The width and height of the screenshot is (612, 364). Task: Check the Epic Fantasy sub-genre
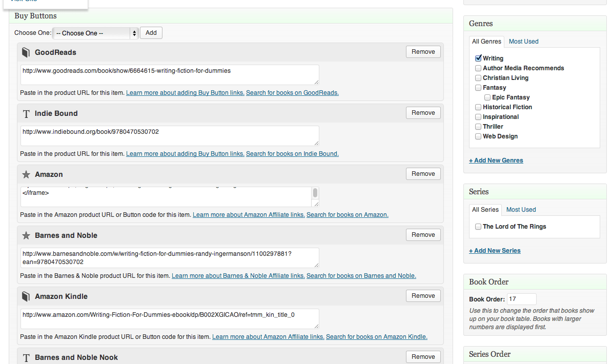point(487,97)
